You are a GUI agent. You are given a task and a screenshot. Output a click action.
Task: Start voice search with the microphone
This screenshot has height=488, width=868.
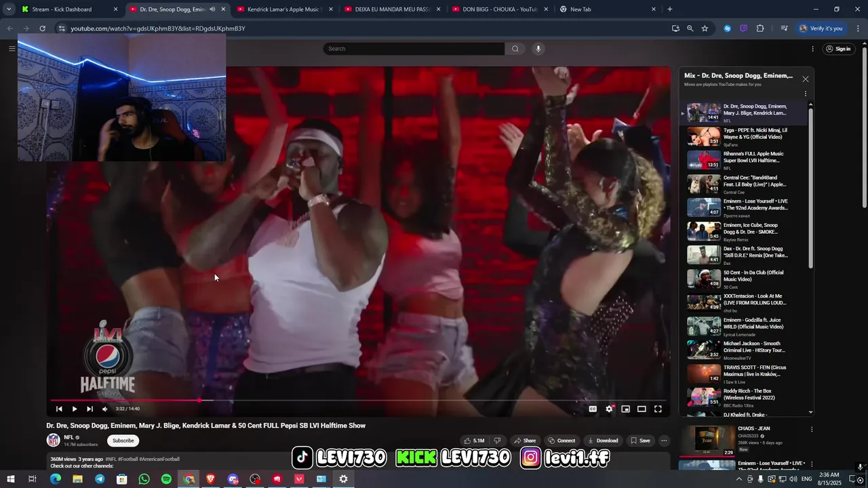tap(538, 49)
